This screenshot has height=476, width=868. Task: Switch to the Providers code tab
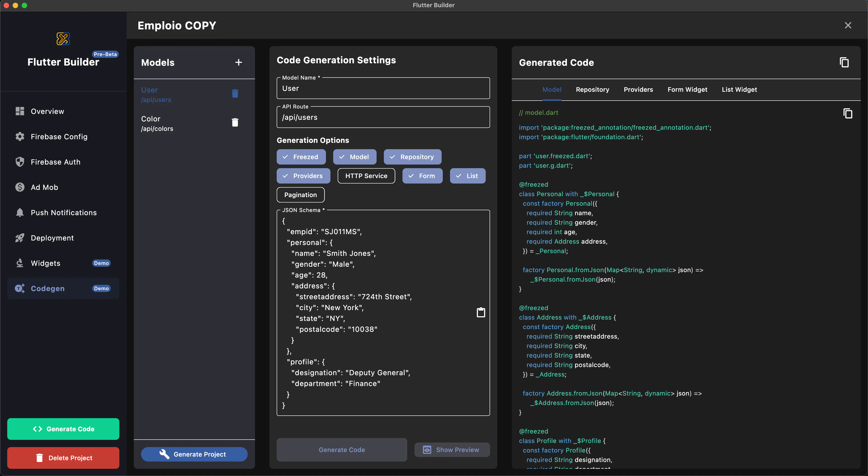pyautogui.click(x=638, y=90)
